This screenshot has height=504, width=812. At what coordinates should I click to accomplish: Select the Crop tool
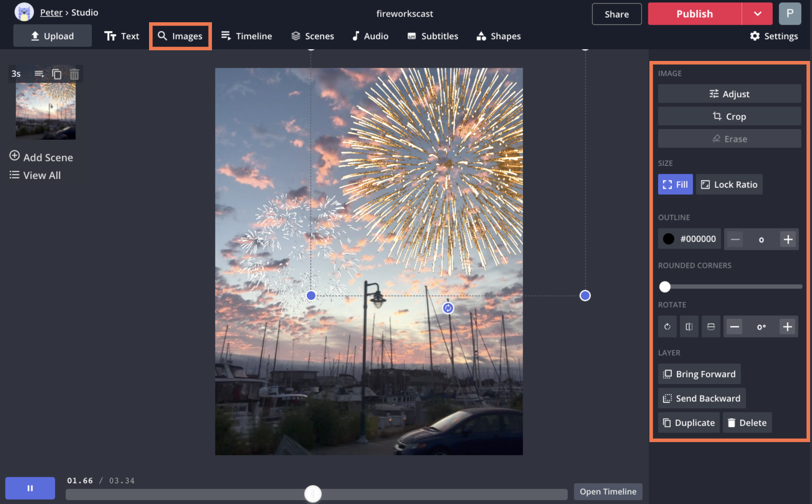click(729, 116)
